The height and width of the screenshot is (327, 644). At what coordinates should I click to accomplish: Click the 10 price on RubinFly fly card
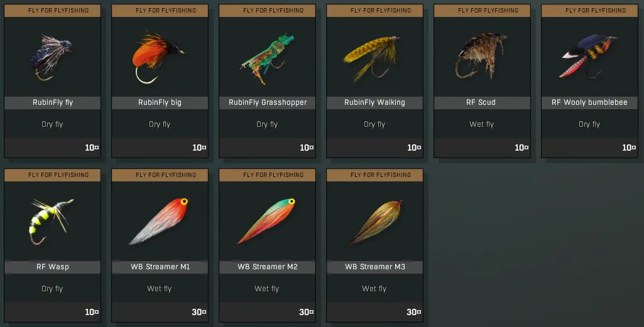pos(92,147)
